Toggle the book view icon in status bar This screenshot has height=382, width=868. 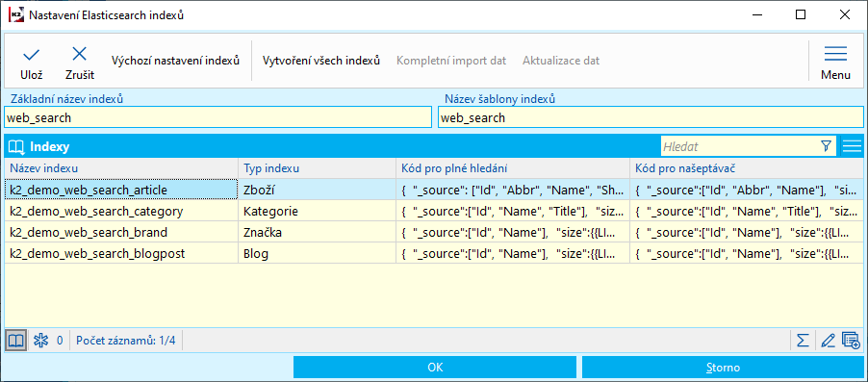(16, 340)
